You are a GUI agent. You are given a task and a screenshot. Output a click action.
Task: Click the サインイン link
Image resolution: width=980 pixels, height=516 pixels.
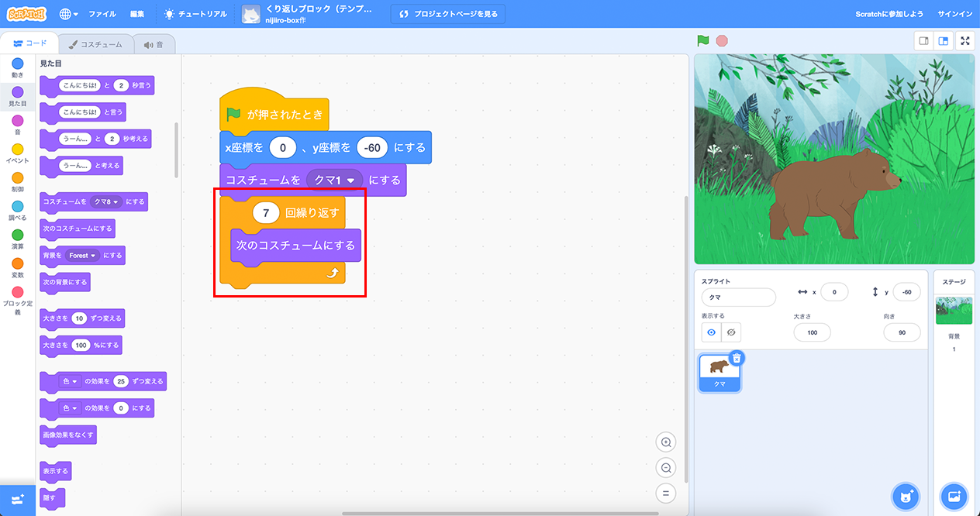coord(954,14)
